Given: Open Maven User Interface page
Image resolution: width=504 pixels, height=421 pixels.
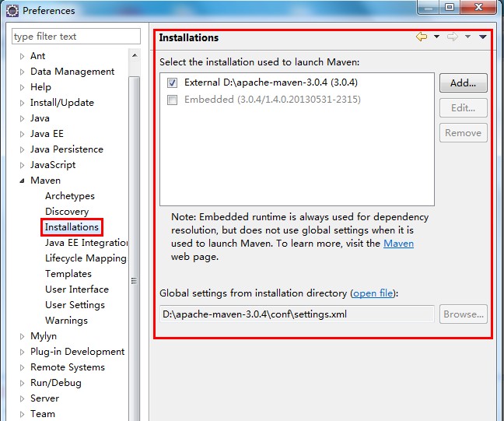Looking at the screenshot, I should 77,289.
